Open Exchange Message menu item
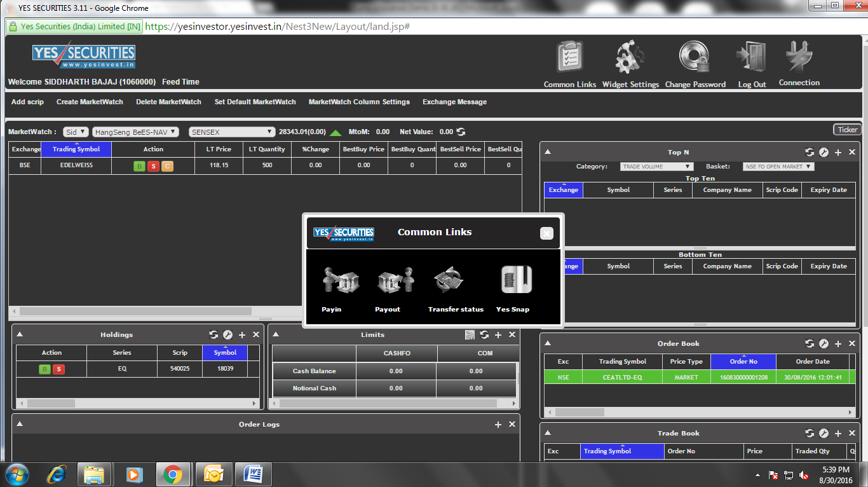Viewport: 868px width, 487px height. tap(454, 102)
